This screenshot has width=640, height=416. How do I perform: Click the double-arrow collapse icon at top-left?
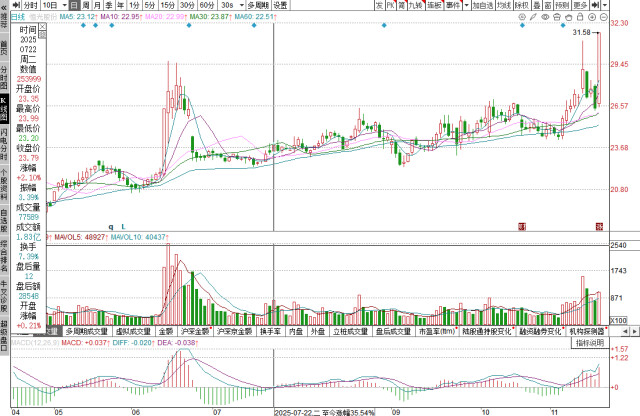point(4,5)
